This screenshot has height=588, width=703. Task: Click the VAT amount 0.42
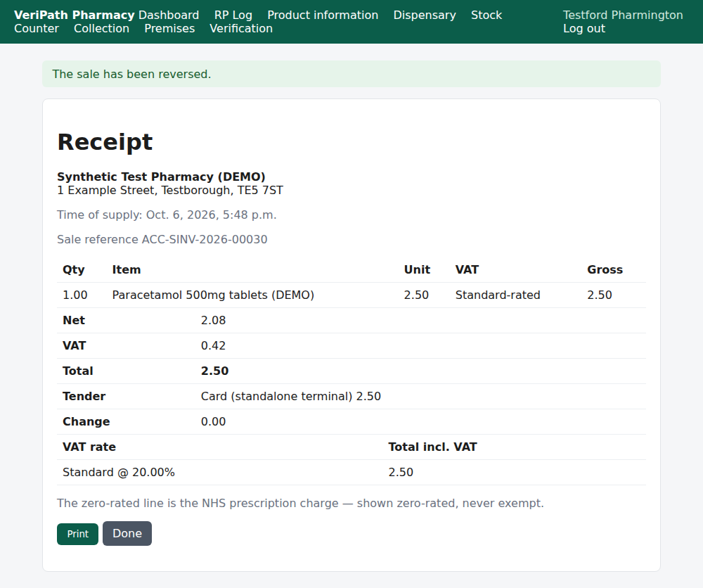click(x=214, y=346)
